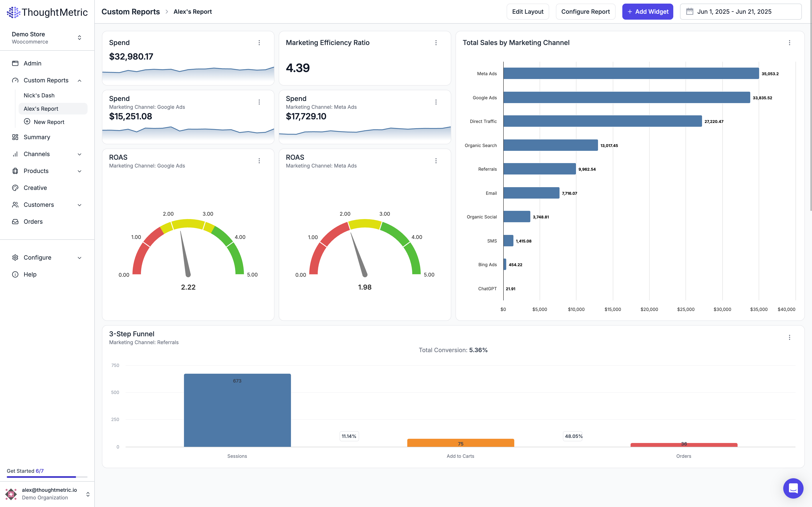Screen dimensions: 812x507
Task: Click the plus icon beside New Report
Action: coord(27,122)
